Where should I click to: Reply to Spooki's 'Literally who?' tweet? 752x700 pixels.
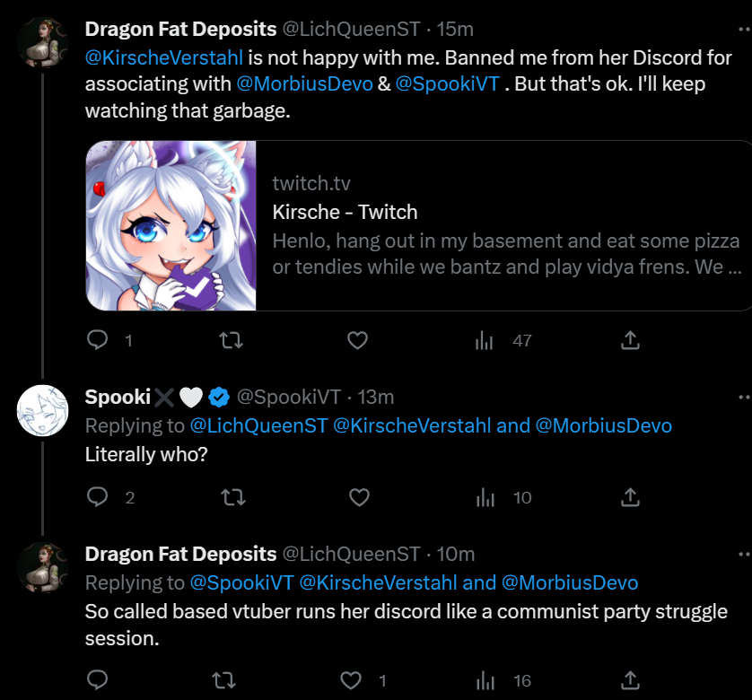(x=97, y=497)
